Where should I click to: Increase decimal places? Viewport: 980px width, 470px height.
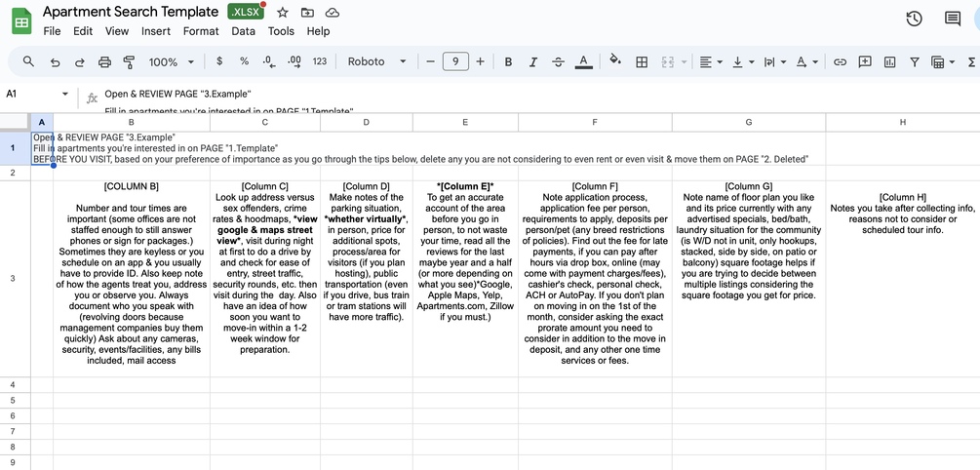(294, 61)
